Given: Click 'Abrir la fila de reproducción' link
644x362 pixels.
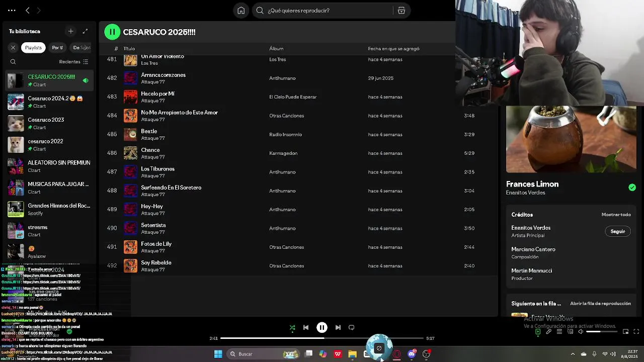Looking at the screenshot, I should [x=600, y=304].
